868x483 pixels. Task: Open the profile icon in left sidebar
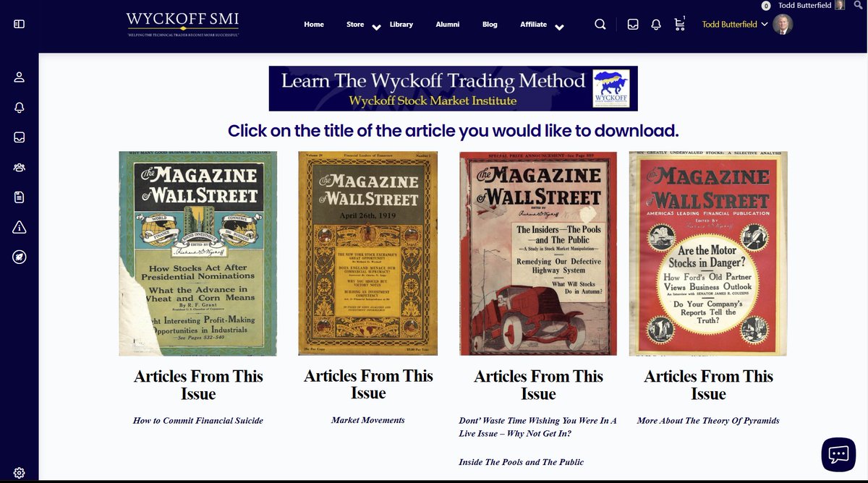(x=20, y=77)
